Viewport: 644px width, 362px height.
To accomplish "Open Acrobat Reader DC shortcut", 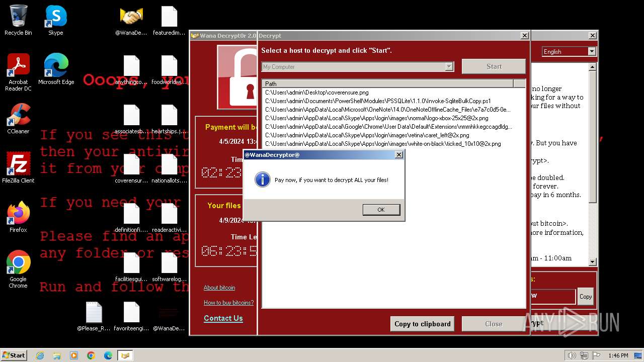I will (18, 72).
